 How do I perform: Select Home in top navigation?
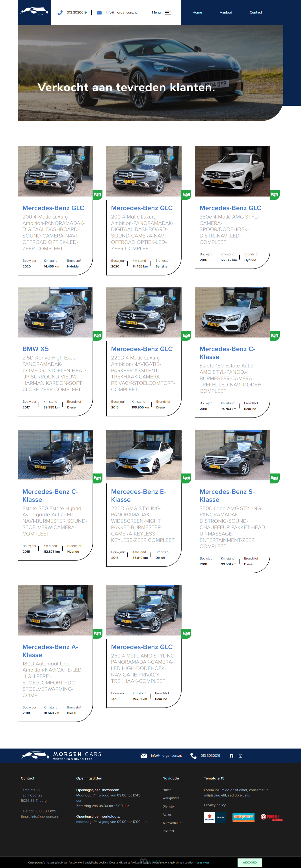[x=197, y=13]
